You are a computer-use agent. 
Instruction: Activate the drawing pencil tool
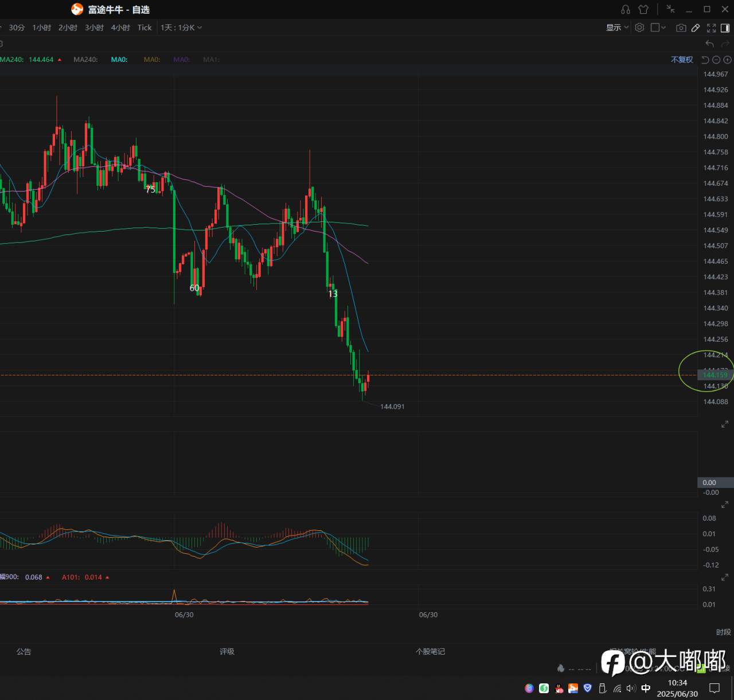click(x=696, y=28)
